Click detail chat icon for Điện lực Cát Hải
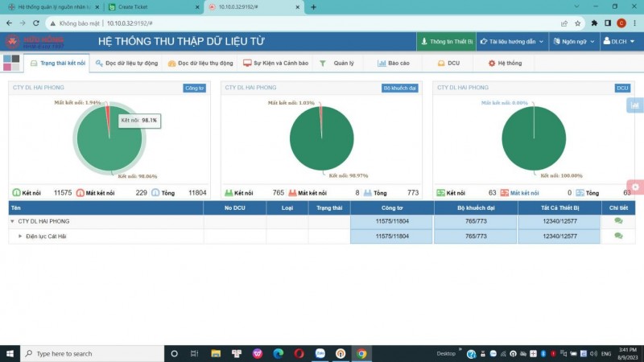This screenshot has height=362, width=644. point(618,236)
